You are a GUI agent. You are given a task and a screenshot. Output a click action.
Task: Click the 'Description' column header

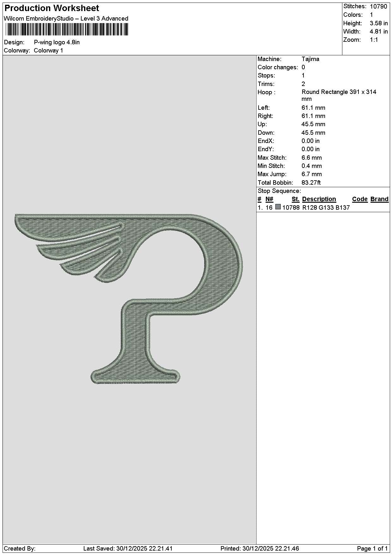tap(319, 199)
